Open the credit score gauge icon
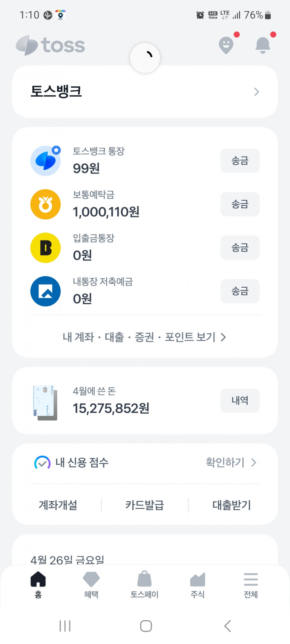Image resolution: width=290 pixels, height=644 pixels. (42, 463)
